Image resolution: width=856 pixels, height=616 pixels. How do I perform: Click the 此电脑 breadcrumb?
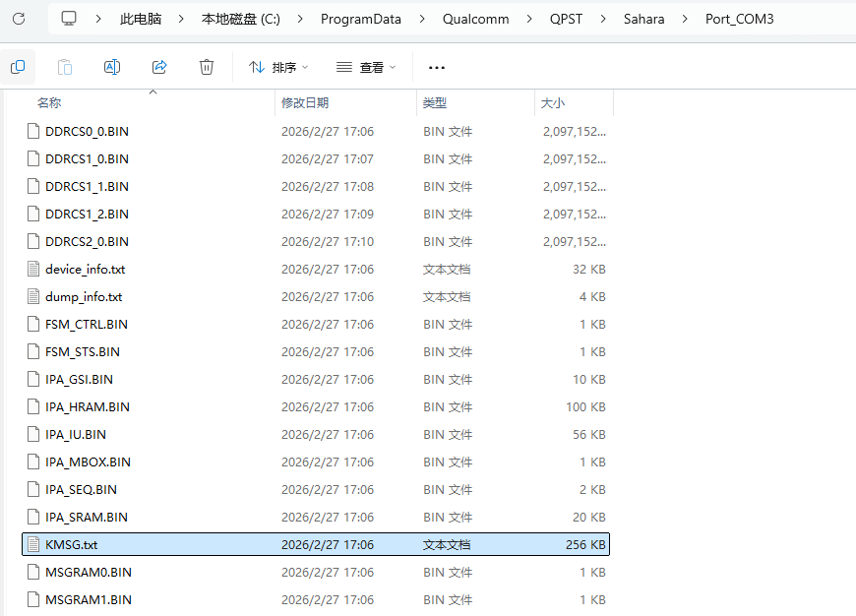[x=141, y=19]
